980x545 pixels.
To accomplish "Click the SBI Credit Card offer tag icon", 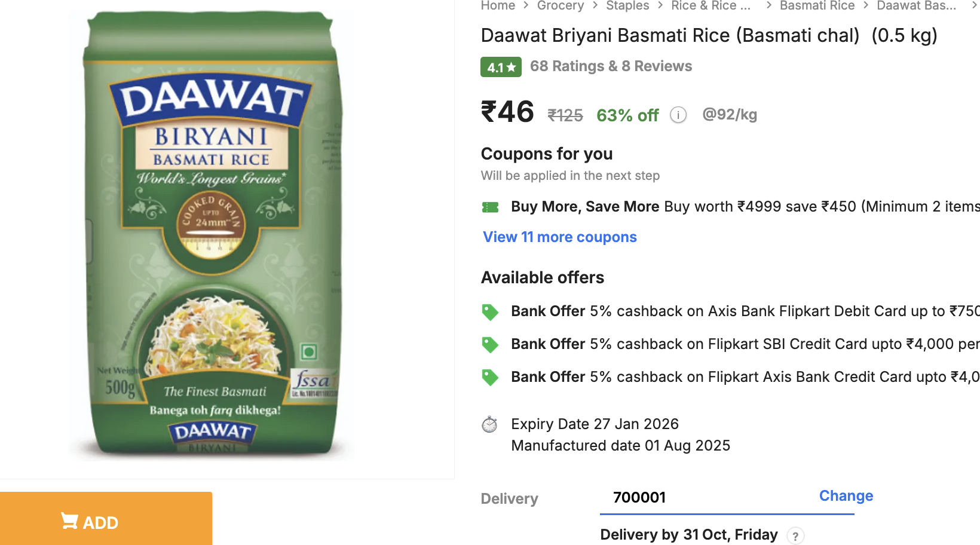I will pyautogui.click(x=490, y=345).
